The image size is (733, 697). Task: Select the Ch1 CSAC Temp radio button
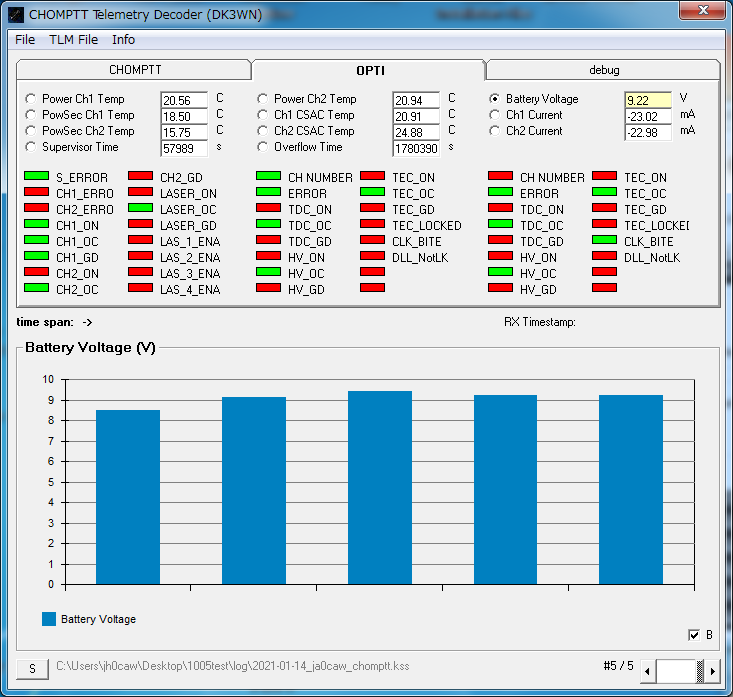point(263,115)
